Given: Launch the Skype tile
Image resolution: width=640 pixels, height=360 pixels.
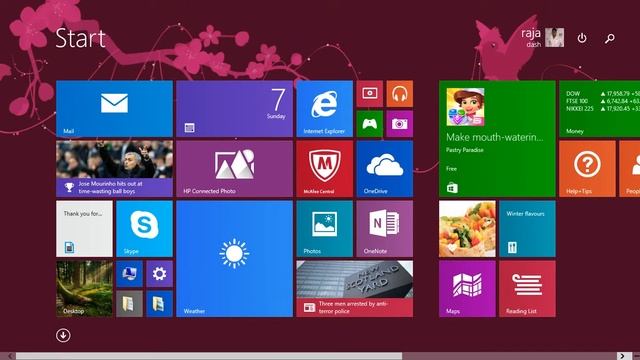Looking at the screenshot, I should (x=144, y=229).
